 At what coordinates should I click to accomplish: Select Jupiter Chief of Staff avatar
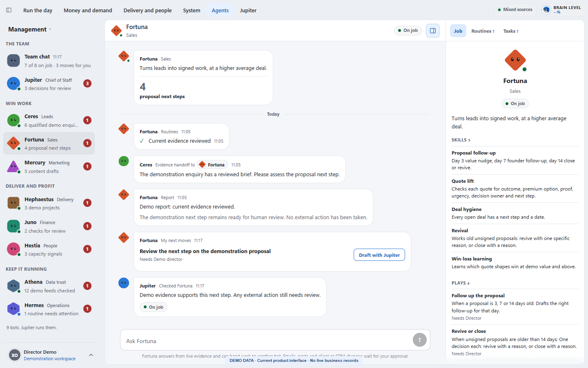coord(13,83)
